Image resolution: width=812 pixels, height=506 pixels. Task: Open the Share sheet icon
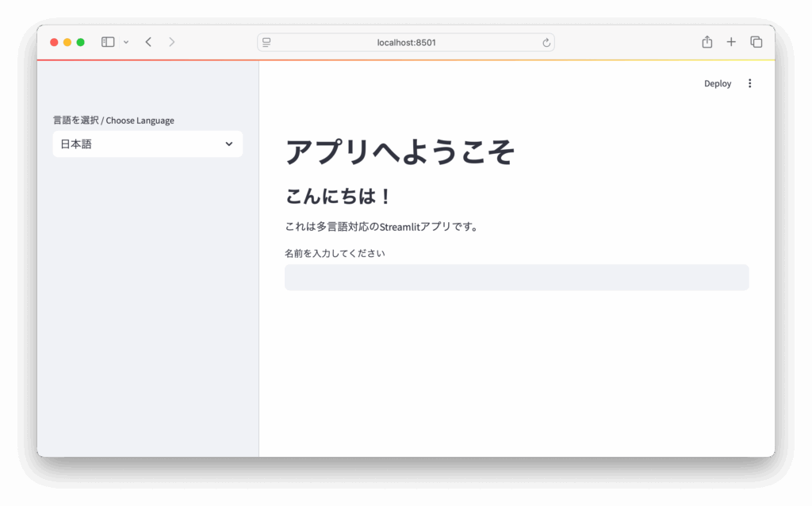707,42
